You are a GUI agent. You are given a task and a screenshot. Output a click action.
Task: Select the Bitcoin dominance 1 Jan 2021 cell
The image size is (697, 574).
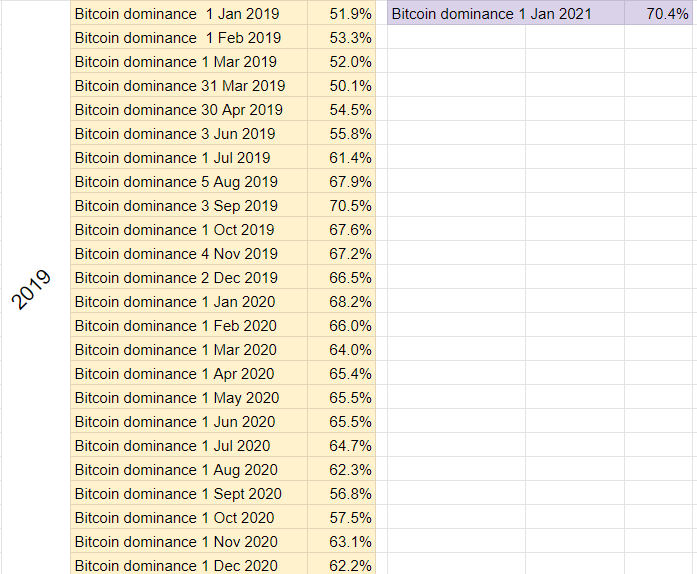506,13
